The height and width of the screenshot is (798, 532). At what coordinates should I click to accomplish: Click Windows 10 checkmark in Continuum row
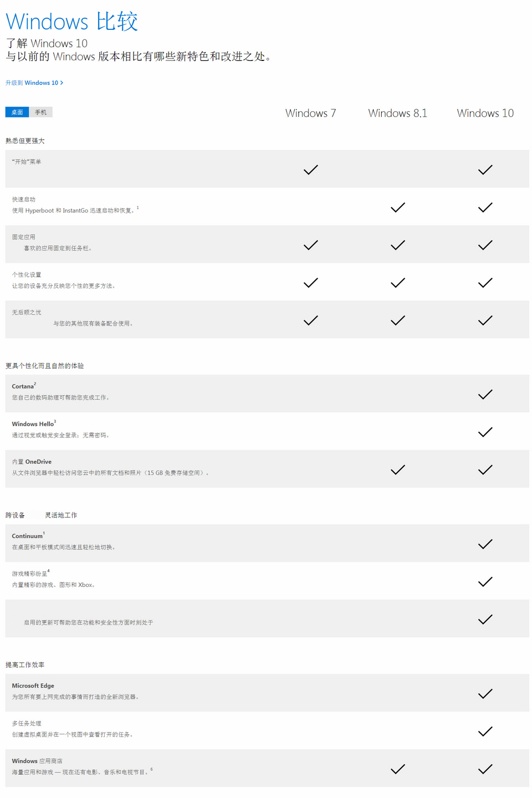pos(485,544)
